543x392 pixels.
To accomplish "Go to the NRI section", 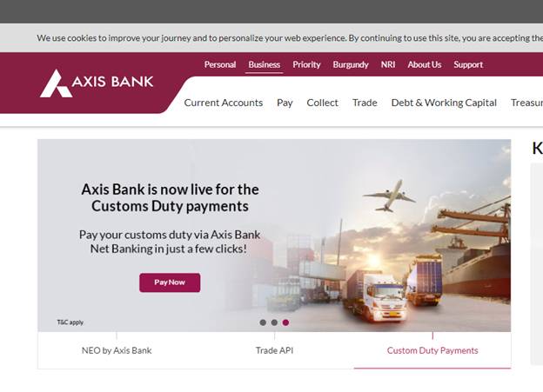I will [388, 64].
